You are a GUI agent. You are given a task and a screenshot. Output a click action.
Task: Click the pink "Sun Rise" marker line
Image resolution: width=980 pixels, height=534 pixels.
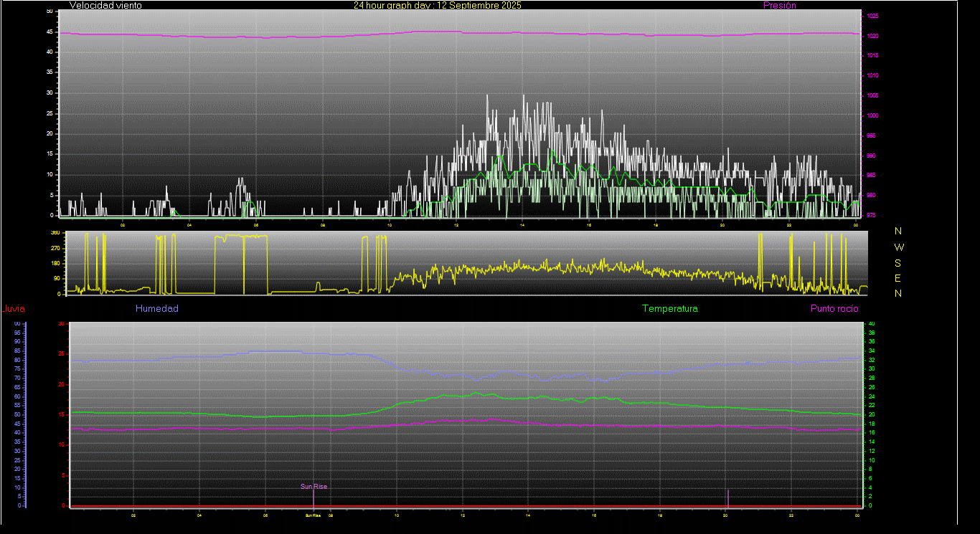pos(314,496)
